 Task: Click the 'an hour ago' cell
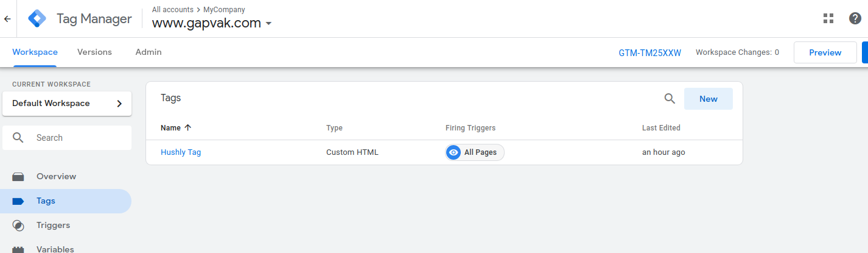pos(663,152)
